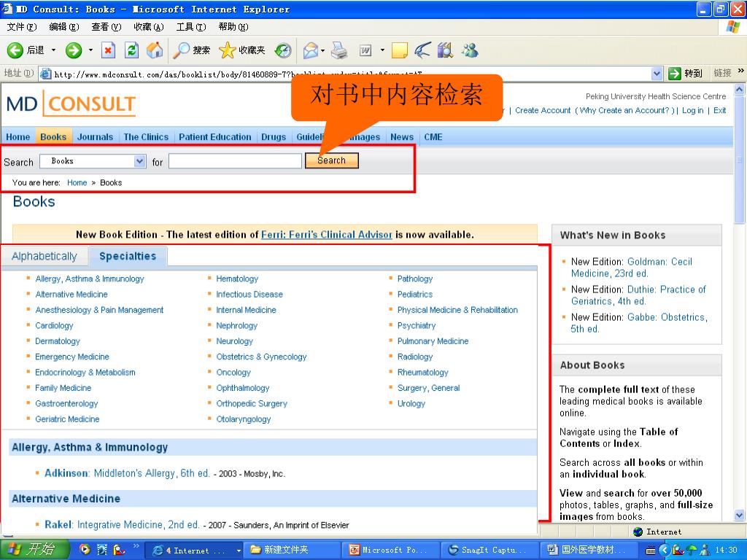Stop page loading with red X icon

(x=109, y=50)
